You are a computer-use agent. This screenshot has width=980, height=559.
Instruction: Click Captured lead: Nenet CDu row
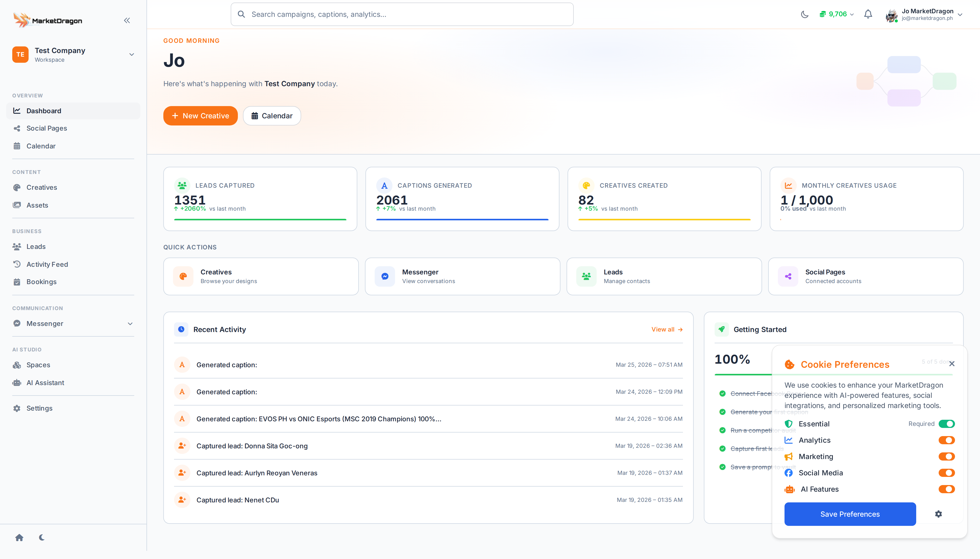tap(428, 500)
